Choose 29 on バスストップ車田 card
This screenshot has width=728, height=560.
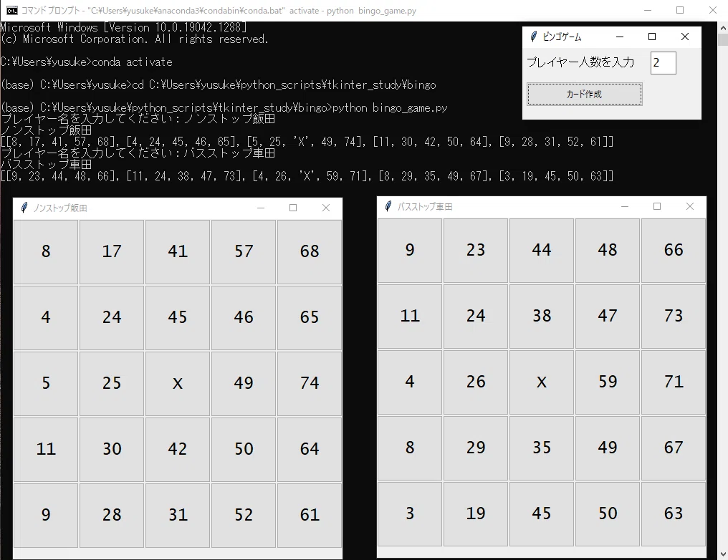[x=476, y=448]
